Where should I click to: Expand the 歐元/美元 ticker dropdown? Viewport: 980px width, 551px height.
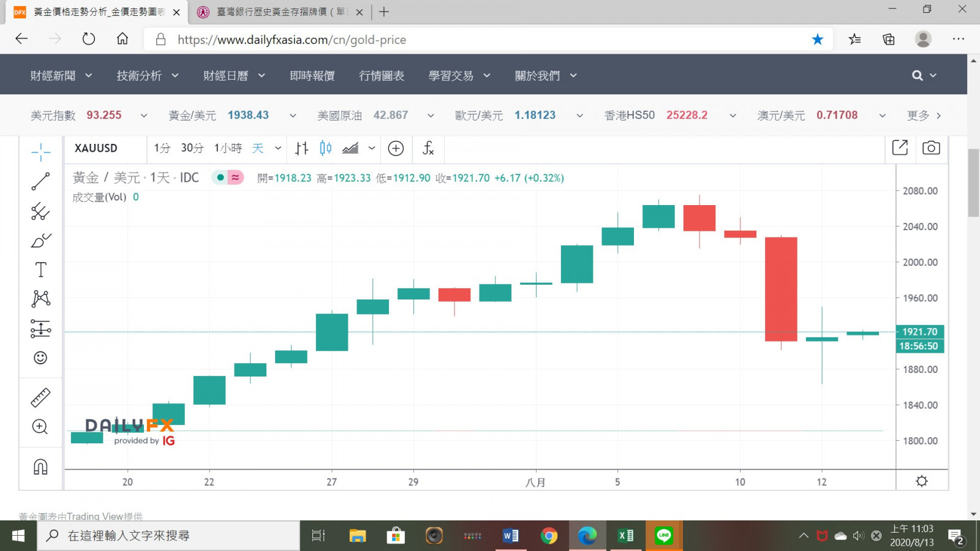579,115
